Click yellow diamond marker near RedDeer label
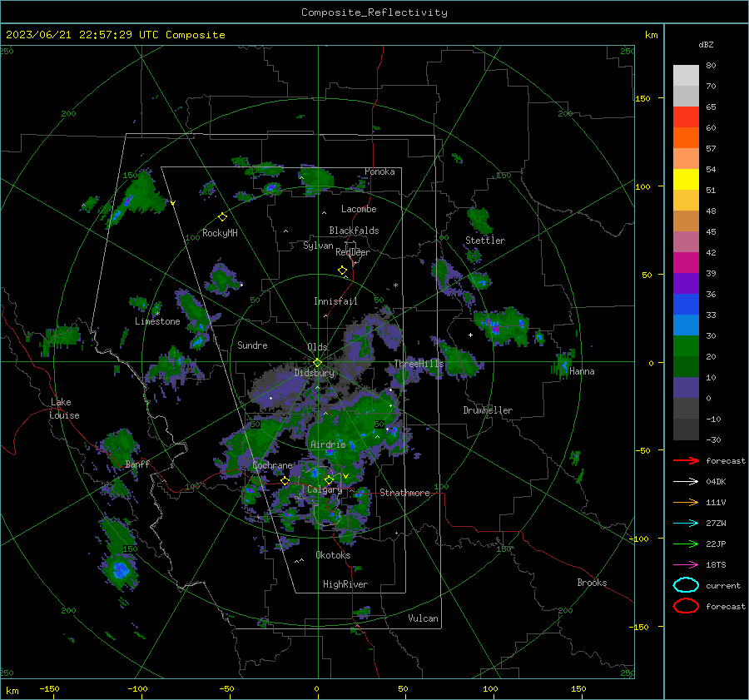This screenshot has width=749, height=700. pos(343,271)
